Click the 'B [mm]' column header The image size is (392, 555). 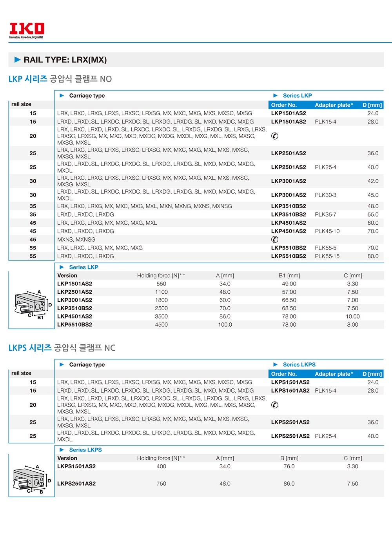(289, 458)
